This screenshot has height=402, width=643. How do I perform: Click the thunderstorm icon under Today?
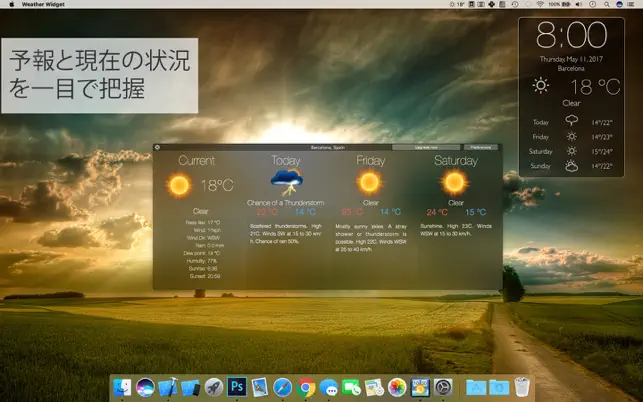click(288, 182)
